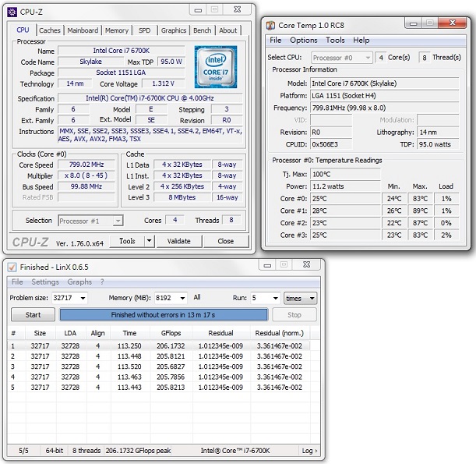
Task: Click the Tj. Max value 100°C
Action: pos(345,174)
